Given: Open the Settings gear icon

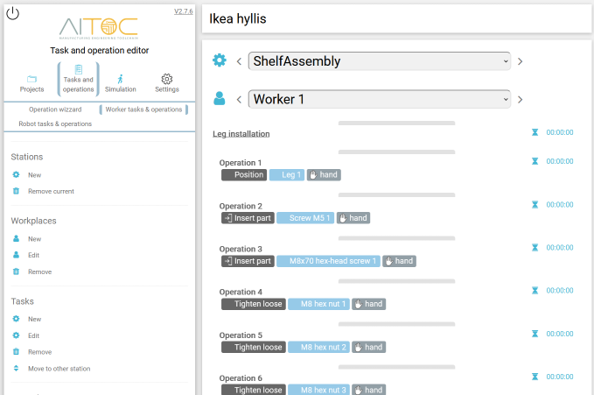Looking at the screenshot, I should click(x=167, y=79).
